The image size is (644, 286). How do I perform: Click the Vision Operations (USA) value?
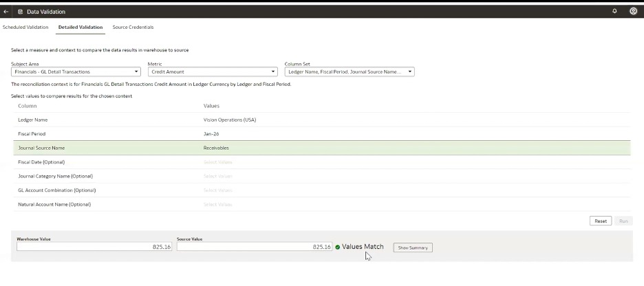[x=230, y=120]
